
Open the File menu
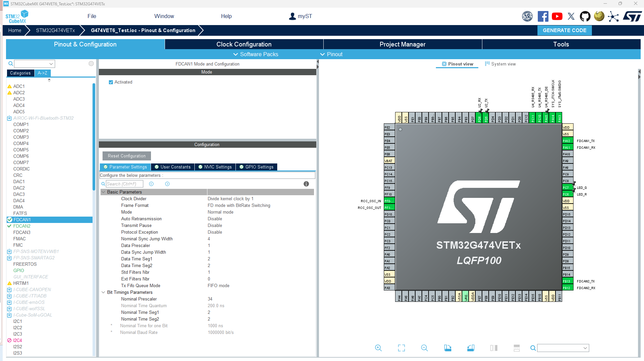click(x=92, y=16)
